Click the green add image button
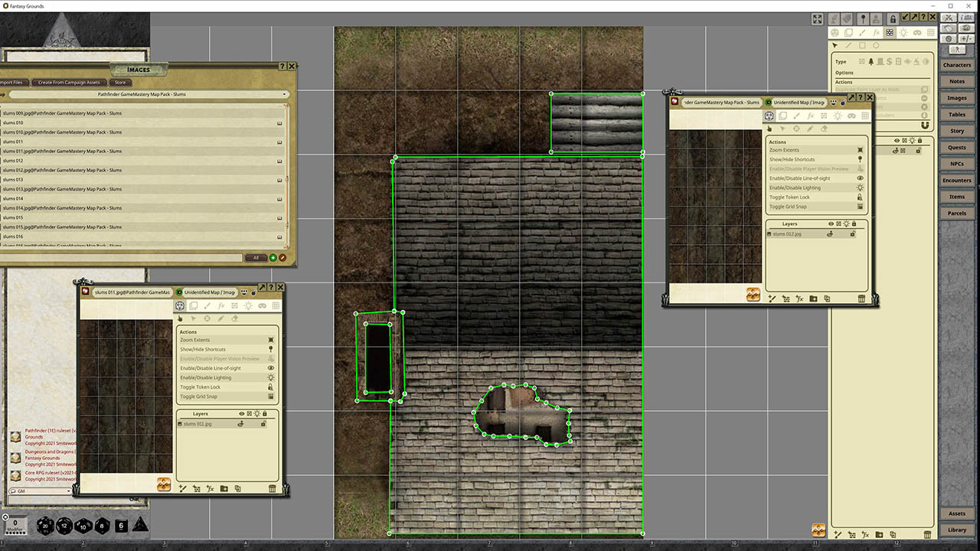This screenshot has width=980, height=551. click(273, 258)
